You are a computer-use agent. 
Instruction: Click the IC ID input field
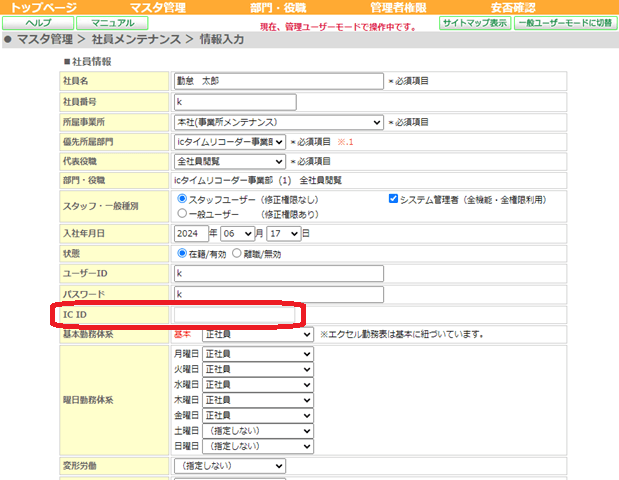235,315
